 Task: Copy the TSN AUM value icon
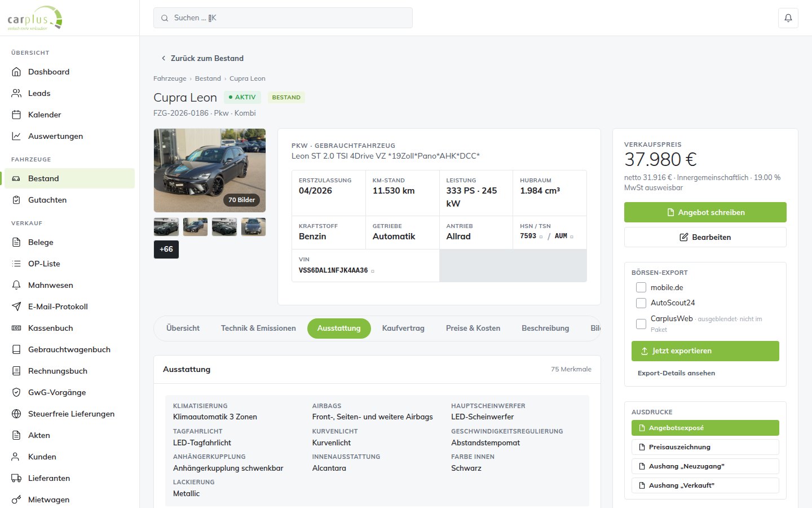(572, 237)
